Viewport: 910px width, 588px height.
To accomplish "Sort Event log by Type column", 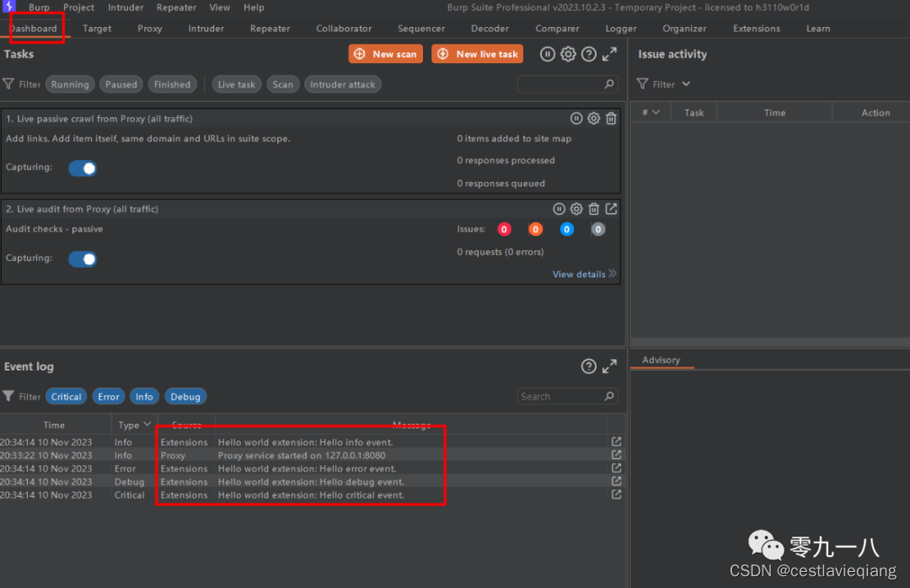I will (134, 425).
